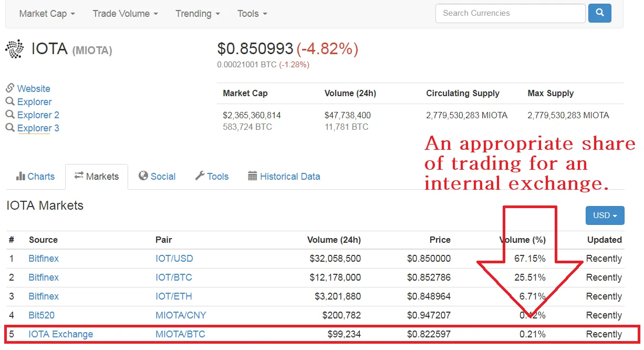Click the 583,724 BTC market cap text
The height and width of the screenshot is (350, 644).
click(x=247, y=127)
